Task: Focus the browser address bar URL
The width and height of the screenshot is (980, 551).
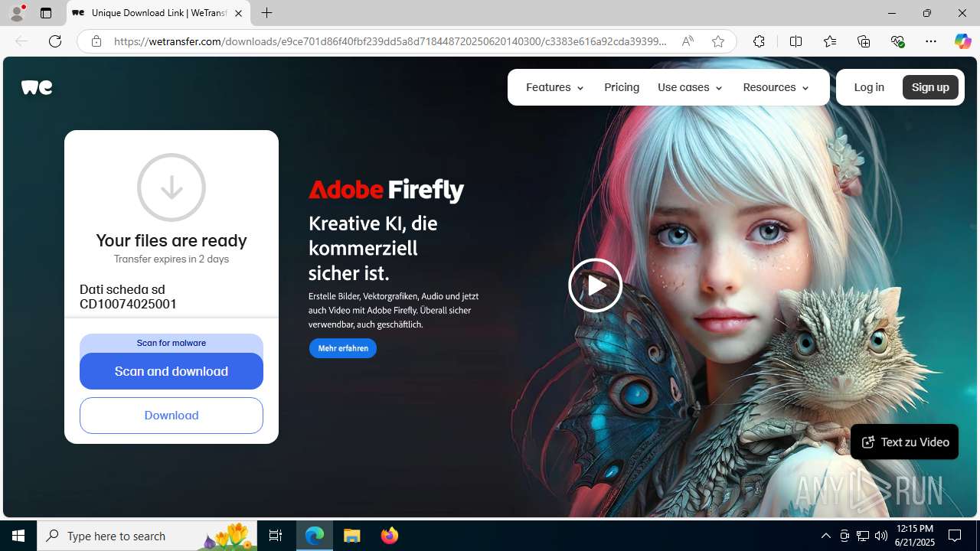Action: (x=390, y=41)
